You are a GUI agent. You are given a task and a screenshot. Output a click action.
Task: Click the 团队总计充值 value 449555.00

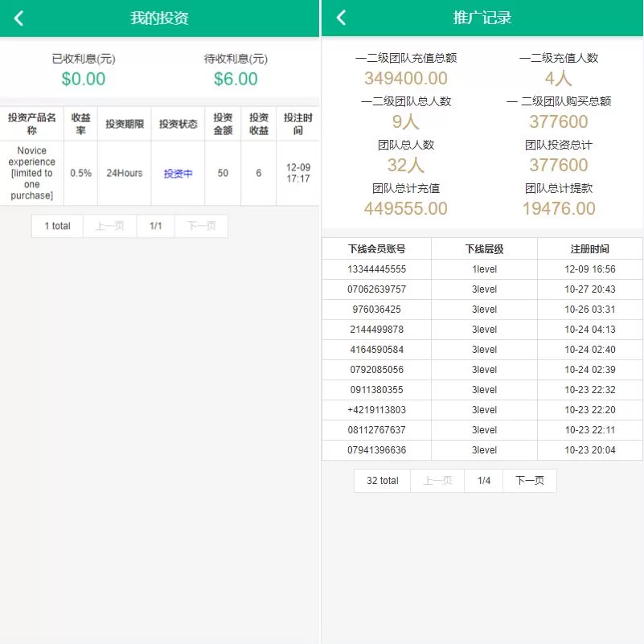point(405,209)
